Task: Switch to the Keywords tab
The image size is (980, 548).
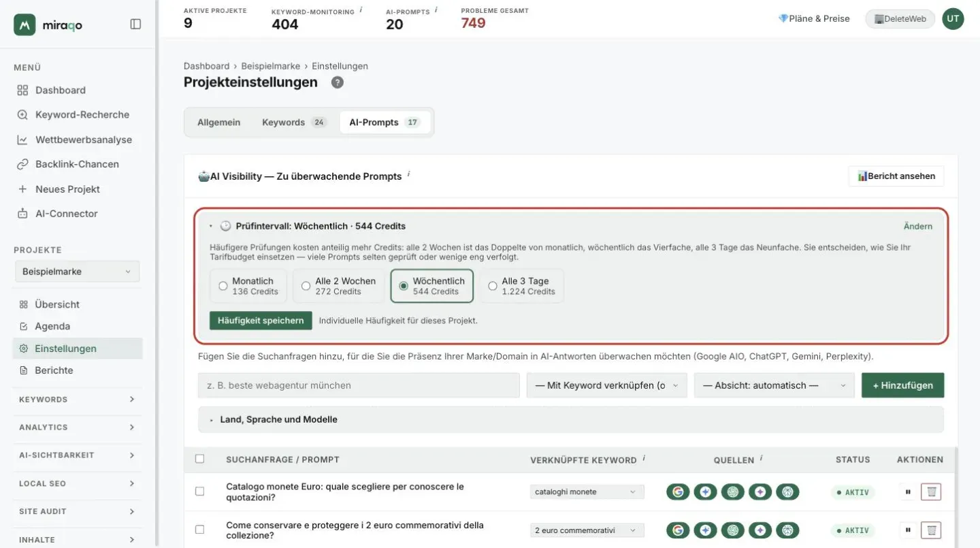Action: [x=294, y=123]
